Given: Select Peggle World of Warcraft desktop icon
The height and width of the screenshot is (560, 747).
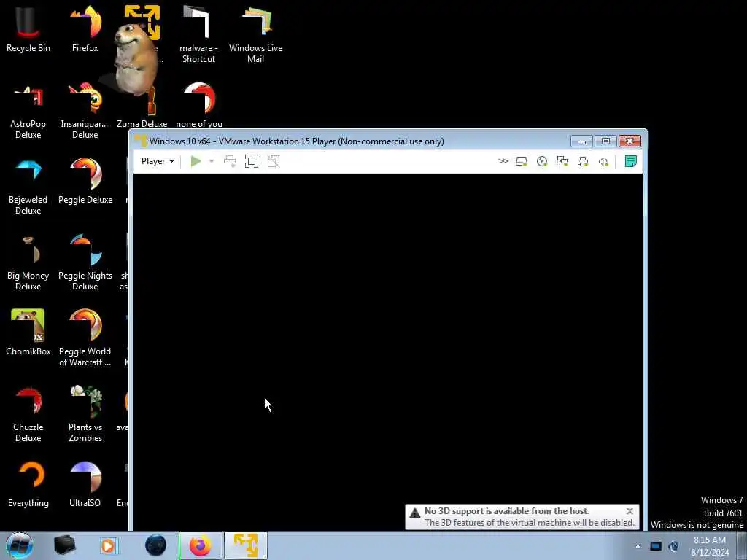Looking at the screenshot, I should point(85,338).
